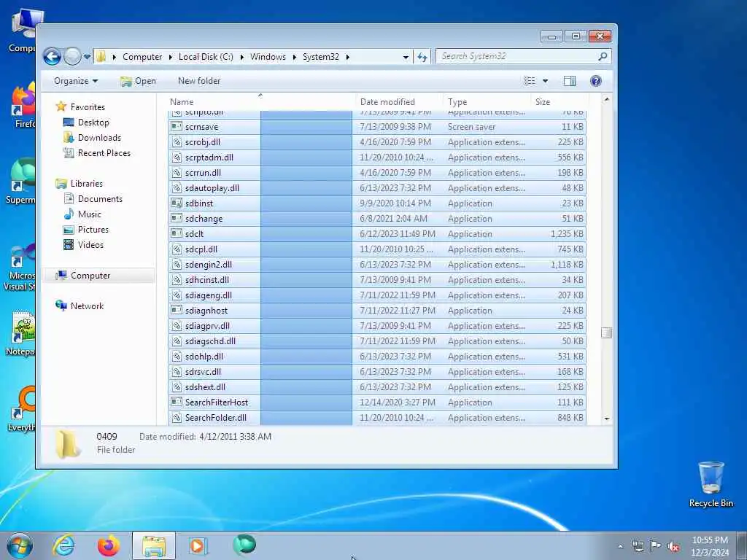Viewport: 747px width, 560px height.
Task: Select Network in navigation pane
Action: 87,306
